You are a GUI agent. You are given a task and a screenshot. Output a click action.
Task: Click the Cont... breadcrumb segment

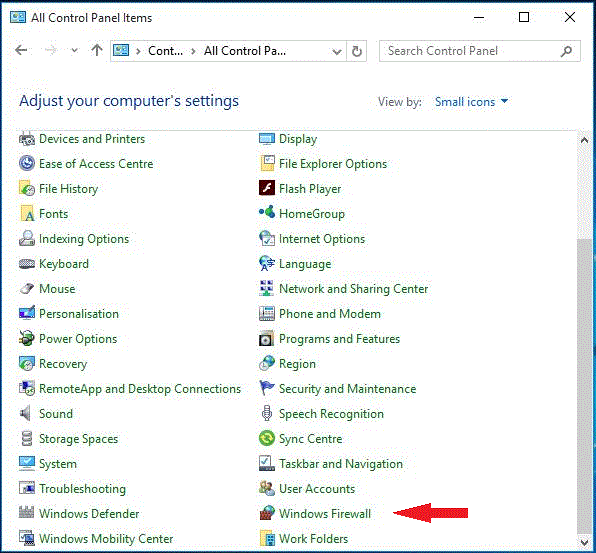[165, 51]
